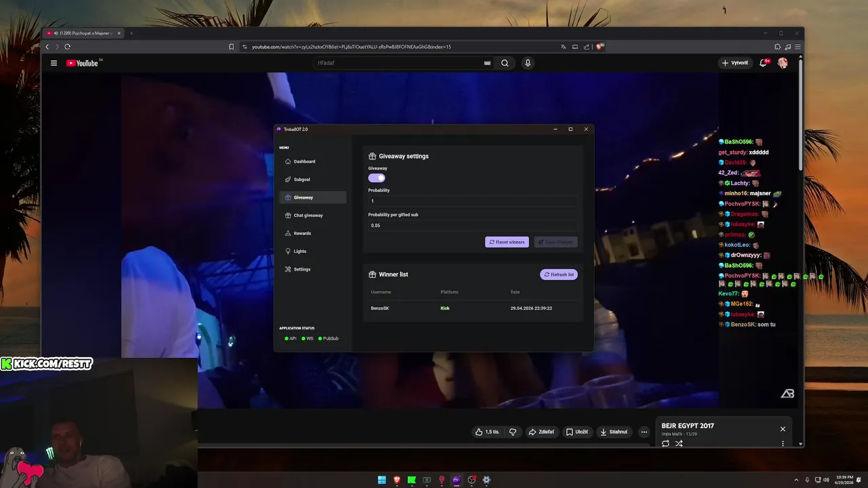The width and height of the screenshot is (868, 488).
Task: Click the Vytvoriť create button
Action: click(735, 63)
